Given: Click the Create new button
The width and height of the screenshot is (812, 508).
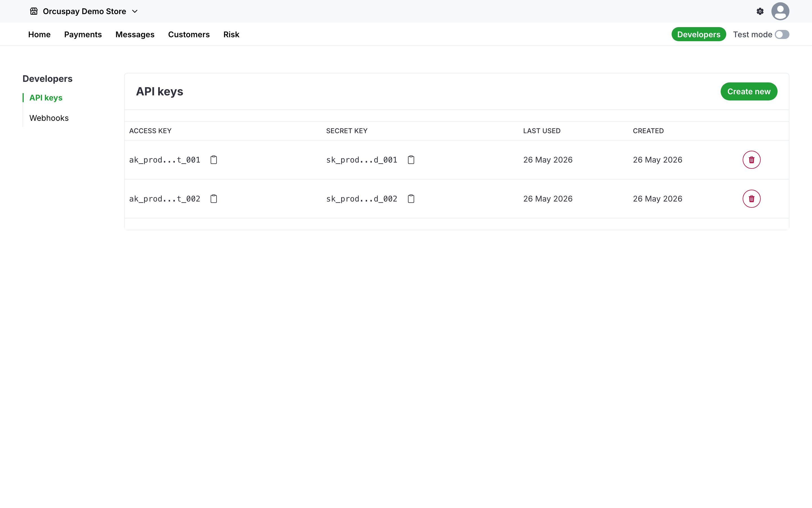Looking at the screenshot, I should click(749, 91).
